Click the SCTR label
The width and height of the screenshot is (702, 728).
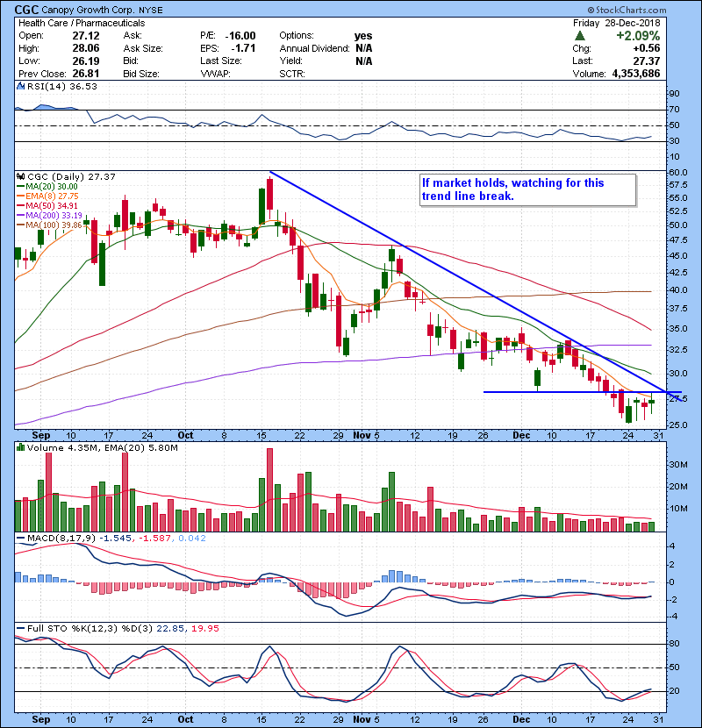pos(291,74)
